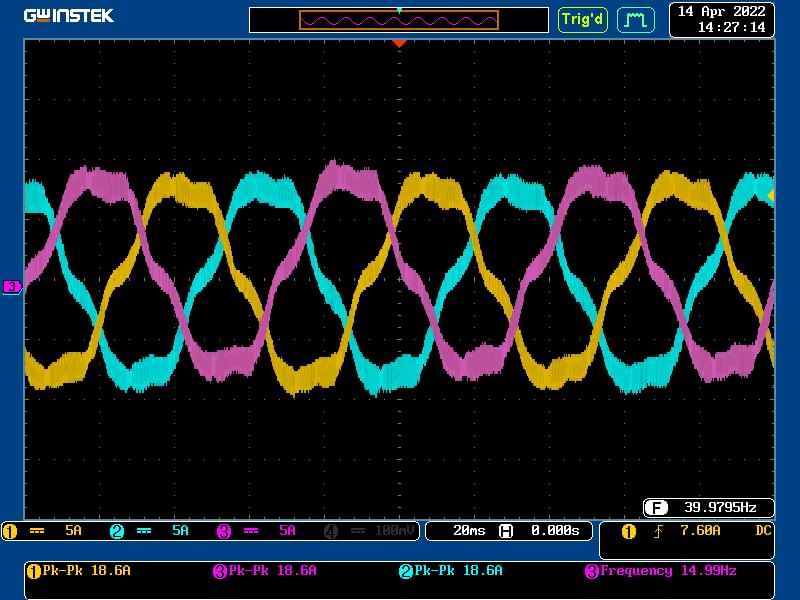Image resolution: width=800 pixels, height=600 pixels.
Task: Click the channel 3 DC coupling symbol
Action: (x=251, y=531)
